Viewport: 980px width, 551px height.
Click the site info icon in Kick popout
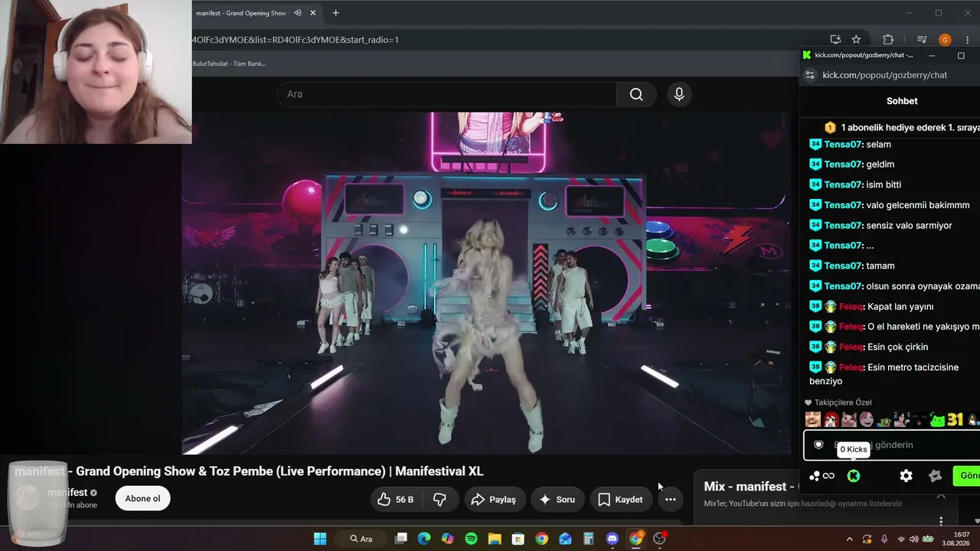[x=810, y=75]
